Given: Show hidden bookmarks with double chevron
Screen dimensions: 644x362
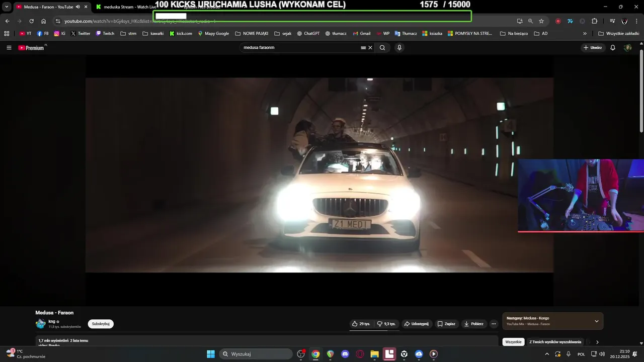Looking at the screenshot, I should click(x=585, y=34).
